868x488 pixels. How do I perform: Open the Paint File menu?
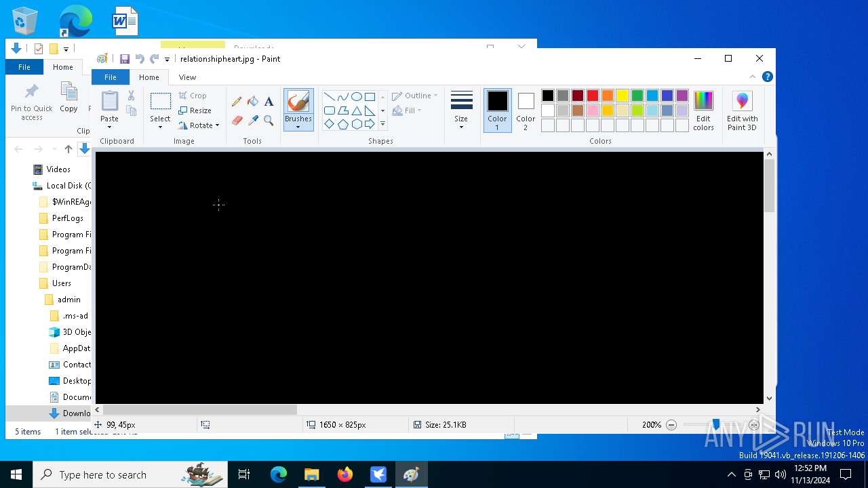(111, 77)
